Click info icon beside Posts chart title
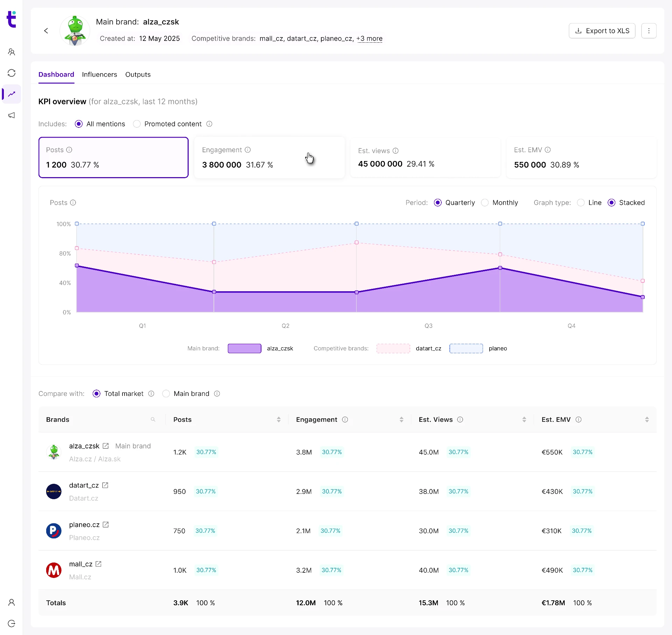Image resolution: width=672 pixels, height=635 pixels. [73, 203]
